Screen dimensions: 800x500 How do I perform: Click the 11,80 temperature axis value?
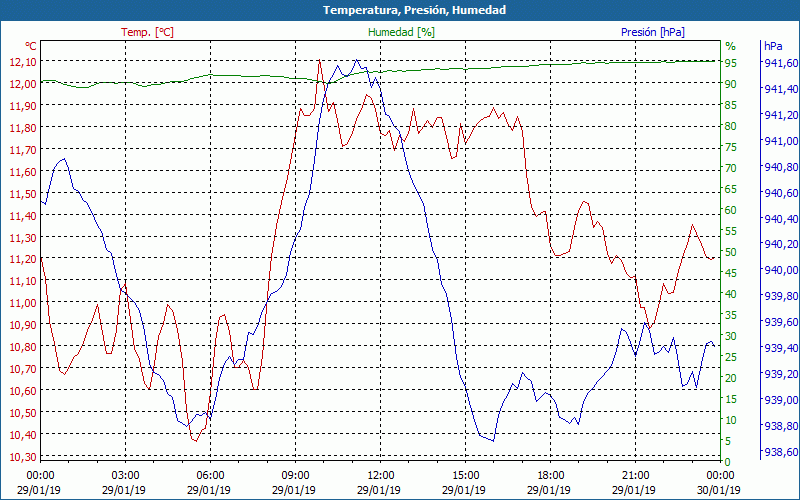23,127
